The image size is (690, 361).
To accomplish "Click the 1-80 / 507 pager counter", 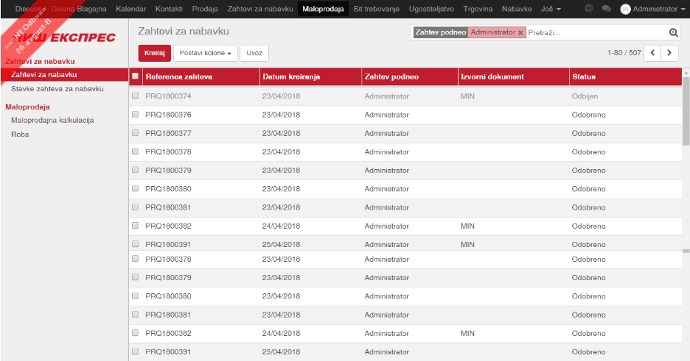I will [624, 53].
